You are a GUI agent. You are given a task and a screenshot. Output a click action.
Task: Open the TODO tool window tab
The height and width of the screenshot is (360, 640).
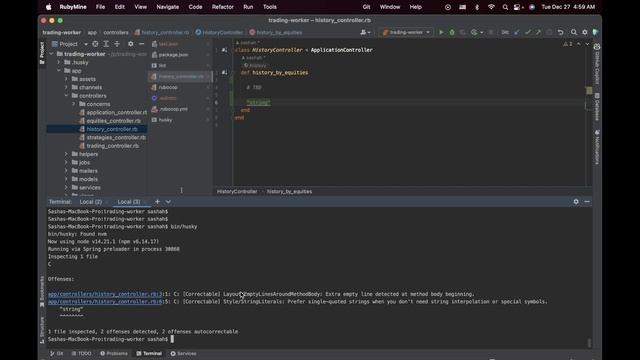click(x=81, y=353)
